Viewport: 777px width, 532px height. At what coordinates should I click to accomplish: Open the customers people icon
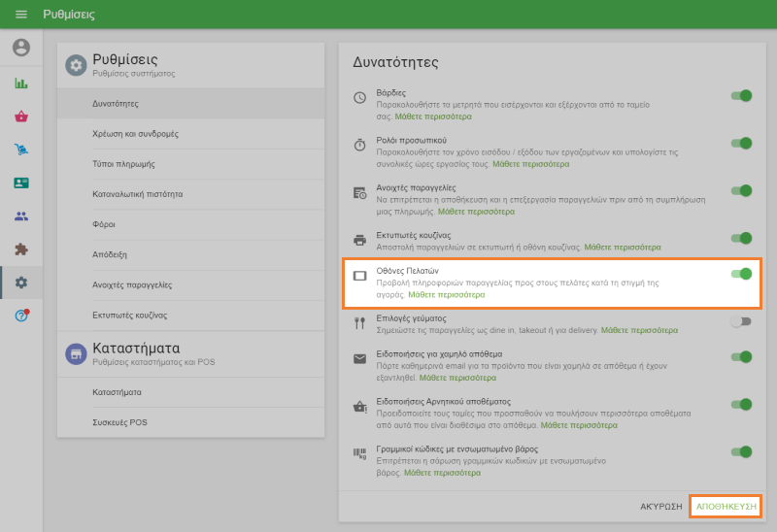coord(21,216)
